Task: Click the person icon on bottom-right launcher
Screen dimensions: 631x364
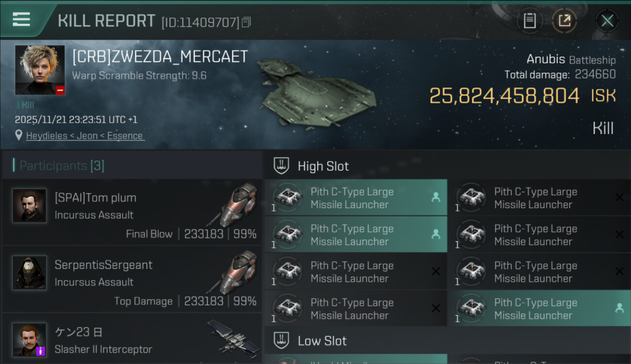Action: click(619, 308)
